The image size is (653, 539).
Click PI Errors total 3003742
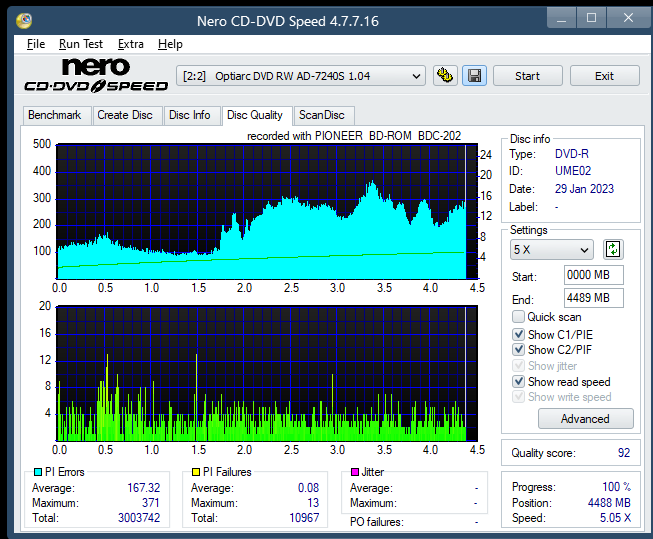[139, 518]
